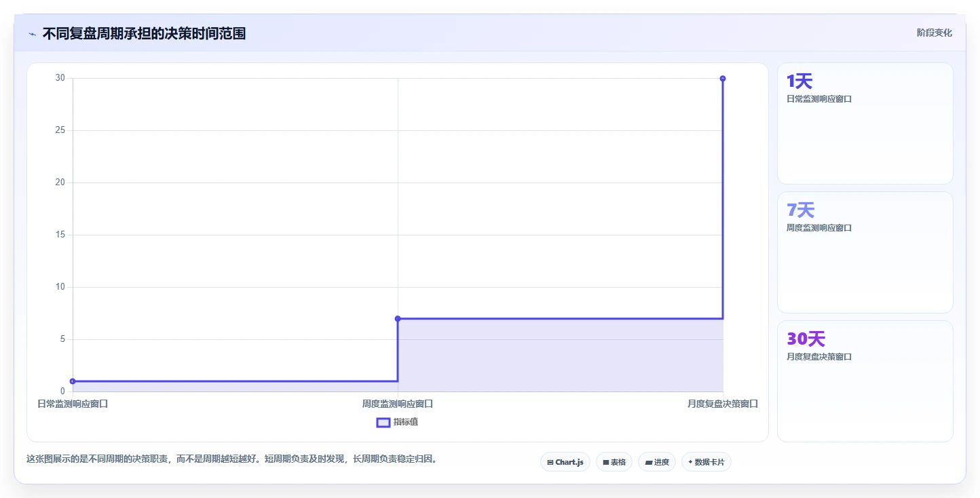The image size is (980, 498).
Task: Click the y-axis value 15
Action: [60, 235]
